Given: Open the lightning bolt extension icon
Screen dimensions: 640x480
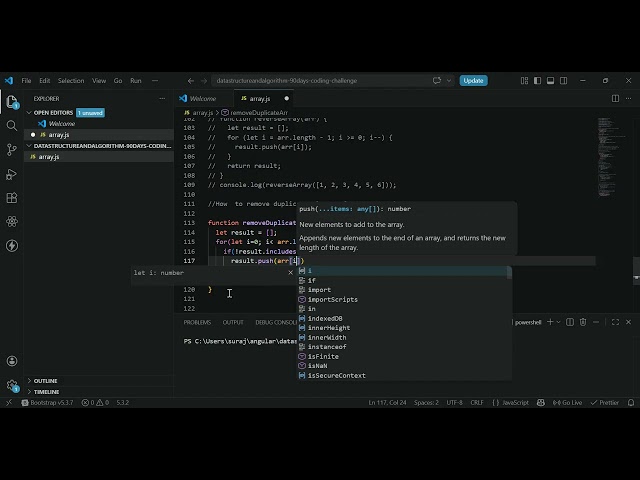Looking at the screenshot, I should click(x=12, y=245).
